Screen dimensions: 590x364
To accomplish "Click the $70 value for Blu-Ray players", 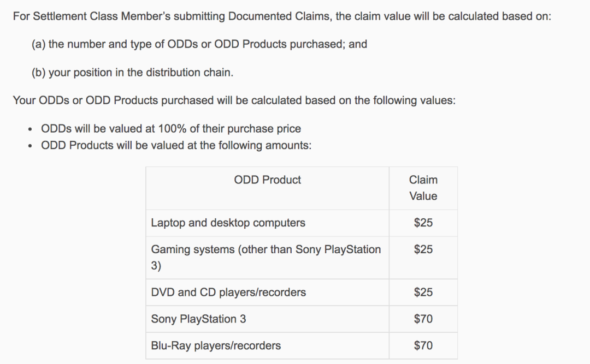I will 423,345.
